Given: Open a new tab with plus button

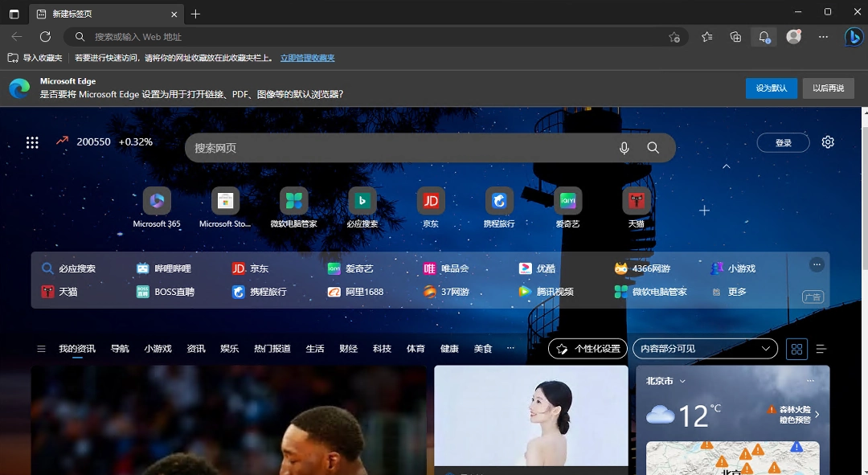Looking at the screenshot, I should [195, 14].
